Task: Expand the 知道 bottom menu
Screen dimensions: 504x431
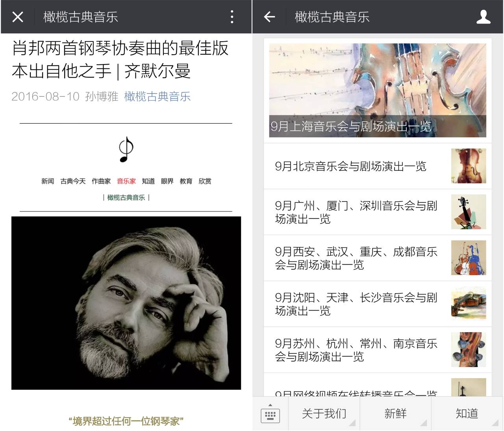Action: tap(467, 414)
